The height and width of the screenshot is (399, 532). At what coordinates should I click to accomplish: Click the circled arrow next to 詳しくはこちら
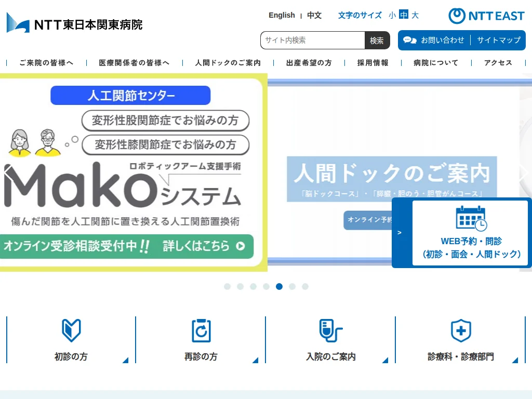(x=241, y=246)
